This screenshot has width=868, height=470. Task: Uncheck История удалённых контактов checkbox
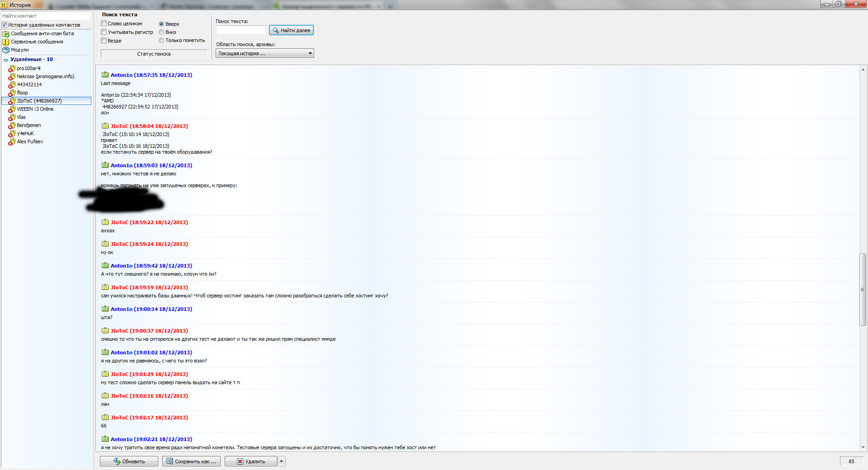tap(5, 25)
